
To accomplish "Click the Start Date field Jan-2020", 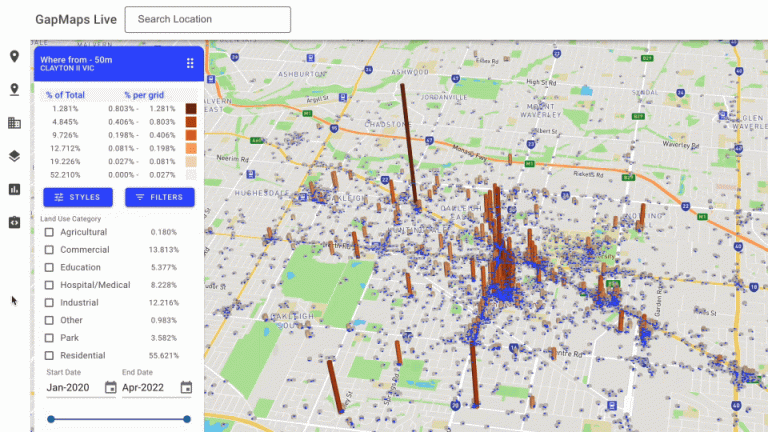I will pos(72,388).
